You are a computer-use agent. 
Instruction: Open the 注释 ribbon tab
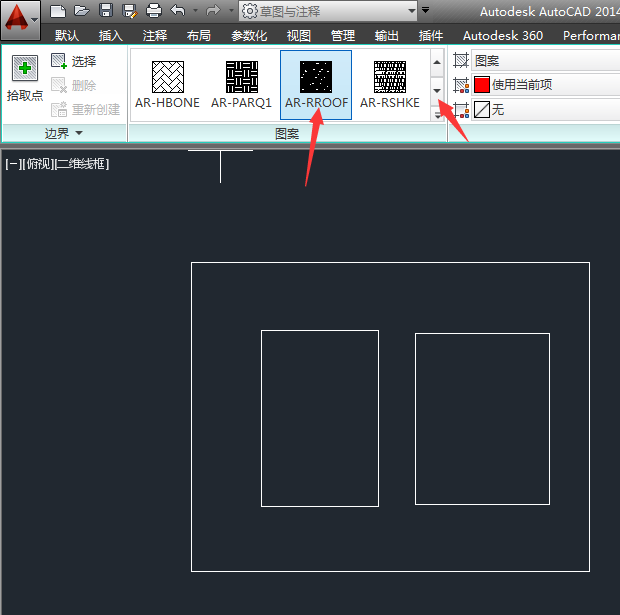155,36
